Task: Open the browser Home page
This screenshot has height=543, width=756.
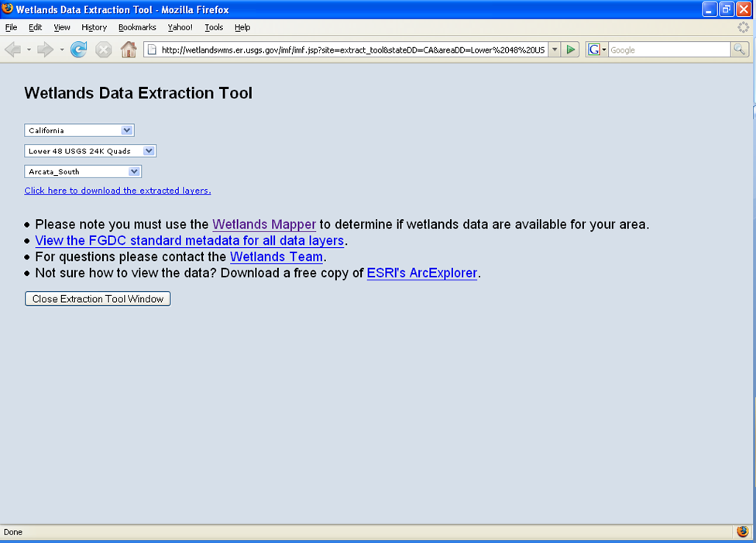Action: [129, 49]
